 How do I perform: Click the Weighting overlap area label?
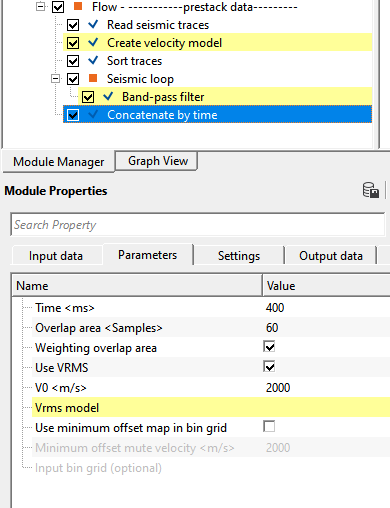point(96,348)
